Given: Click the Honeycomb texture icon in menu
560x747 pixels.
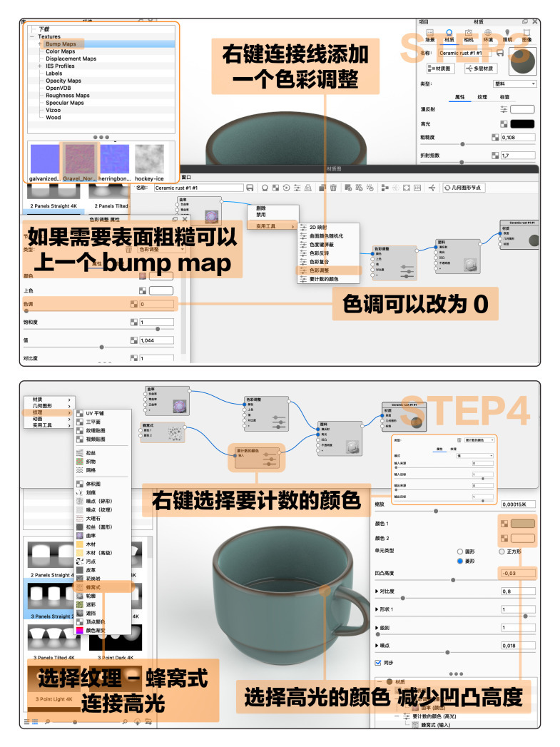Looking at the screenshot, I should click(x=80, y=586).
